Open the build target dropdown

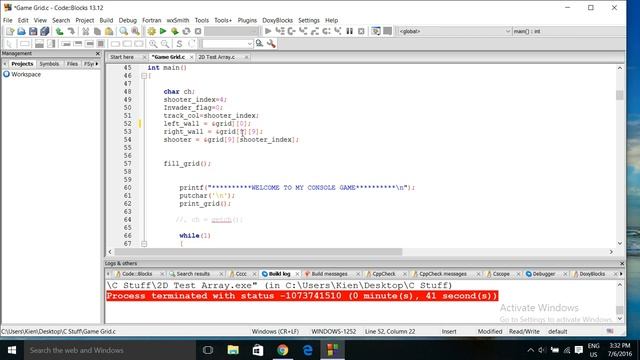[x=231, y=31]
